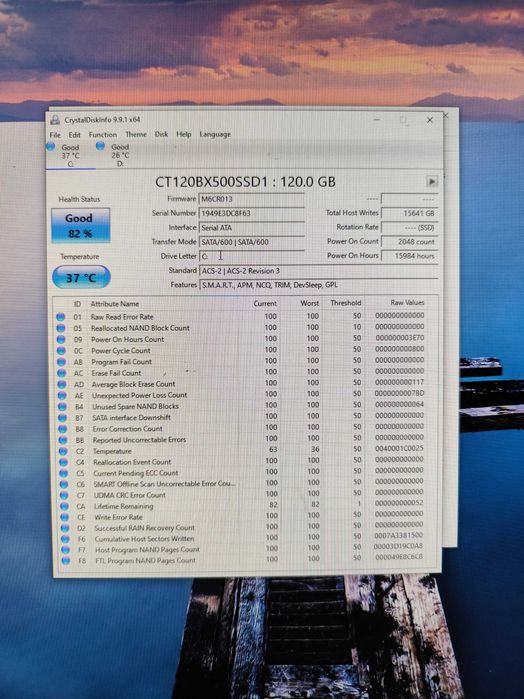Click the 37 °C temperature button
The image size is (524, 699).
coord(81,277)
